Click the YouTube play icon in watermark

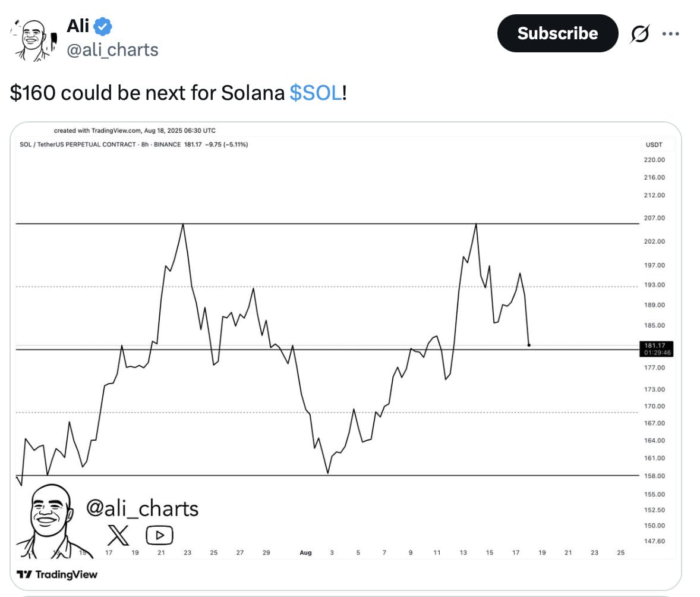[159, 535]
